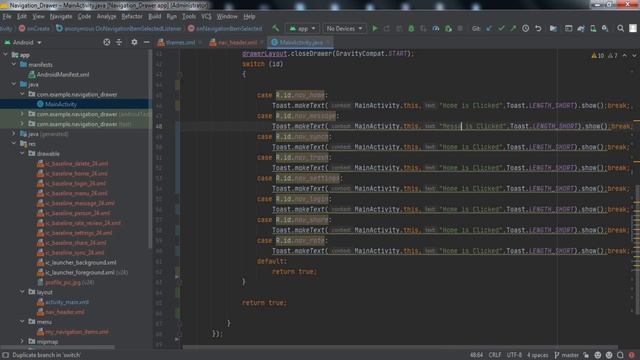Click the collapse all icon in Project panel
The image size is (640, 360).
[119, 42]
